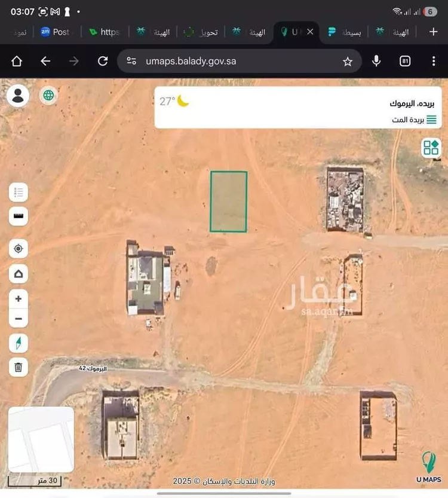This screenshot has height=498, width=448.
Task: Clear drawings with the trash icon
Action: [18, 367]
